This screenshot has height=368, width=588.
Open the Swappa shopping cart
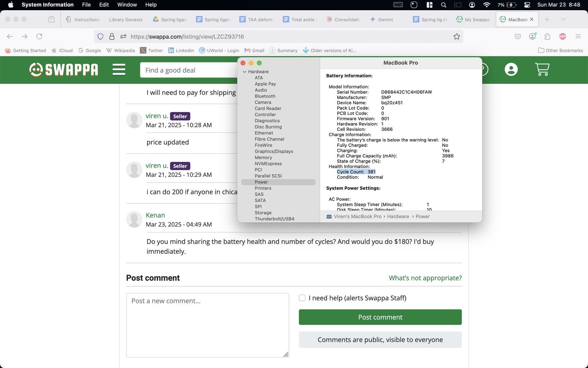pos(542,70)
